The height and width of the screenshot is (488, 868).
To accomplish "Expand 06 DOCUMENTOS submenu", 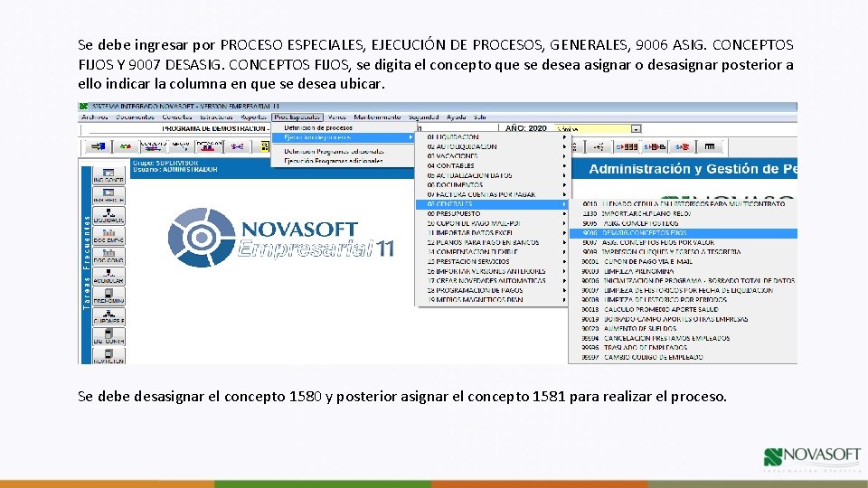I will pyautogui.click(x=492, y=184).
